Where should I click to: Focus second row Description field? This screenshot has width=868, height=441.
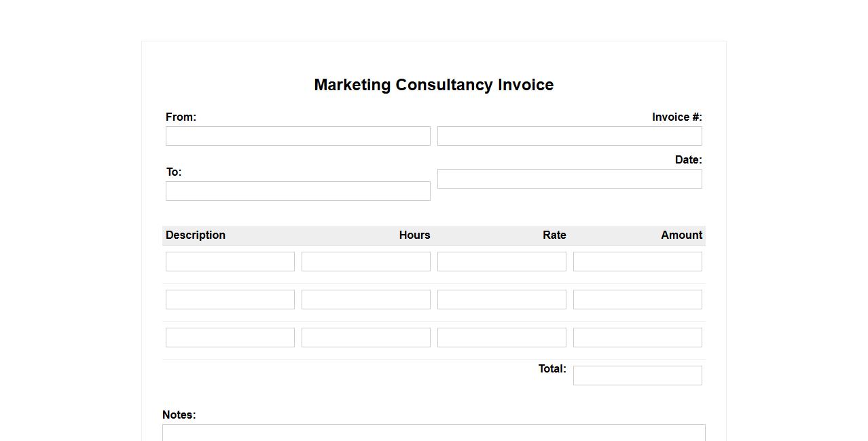click(230, 299)
